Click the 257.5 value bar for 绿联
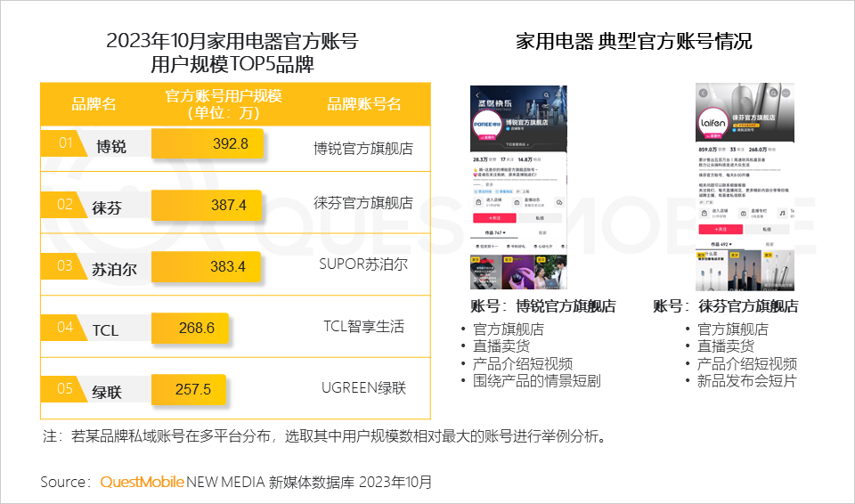 point(188,389)
